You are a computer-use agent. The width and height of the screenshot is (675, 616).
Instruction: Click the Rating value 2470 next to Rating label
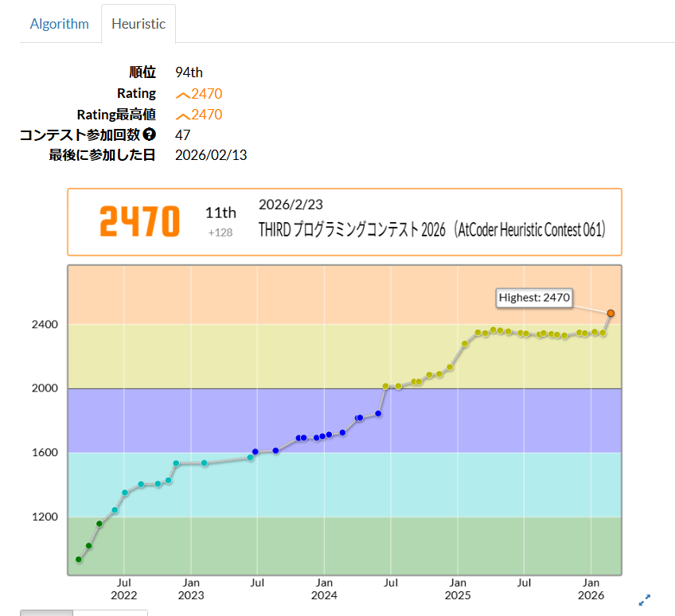207,93
